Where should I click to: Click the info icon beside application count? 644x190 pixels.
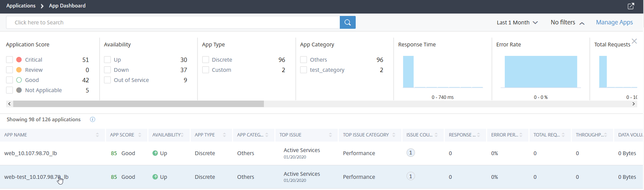92,119
